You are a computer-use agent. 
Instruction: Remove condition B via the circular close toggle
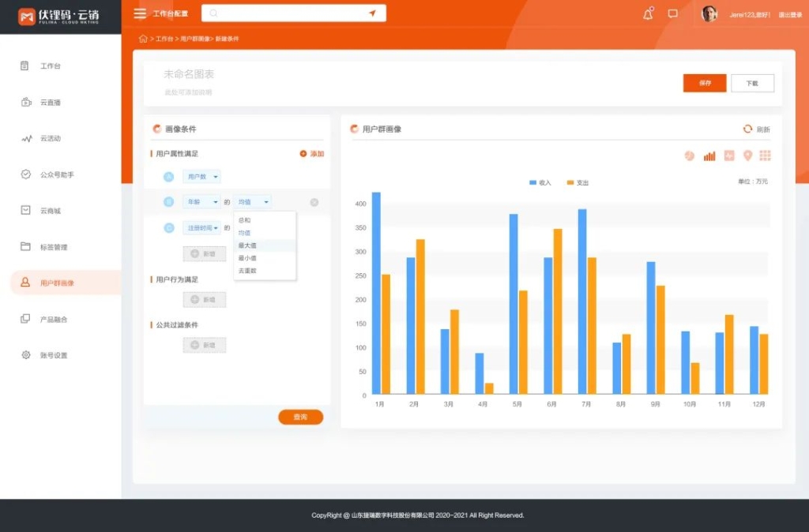coord(314,201)
